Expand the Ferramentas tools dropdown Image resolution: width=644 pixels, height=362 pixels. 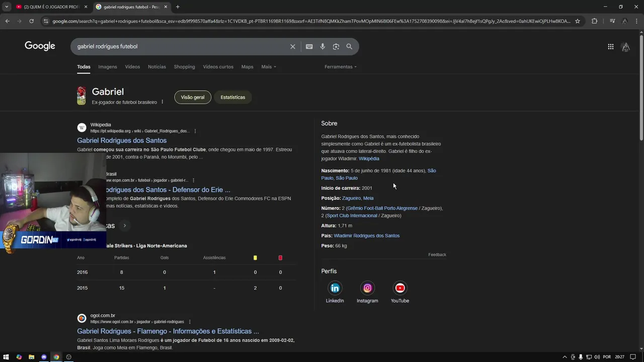click(341, 67)
